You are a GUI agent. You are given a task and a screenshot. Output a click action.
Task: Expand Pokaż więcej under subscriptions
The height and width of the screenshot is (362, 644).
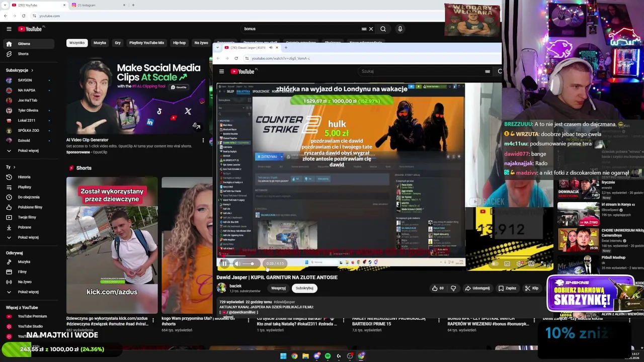(28, 151)
